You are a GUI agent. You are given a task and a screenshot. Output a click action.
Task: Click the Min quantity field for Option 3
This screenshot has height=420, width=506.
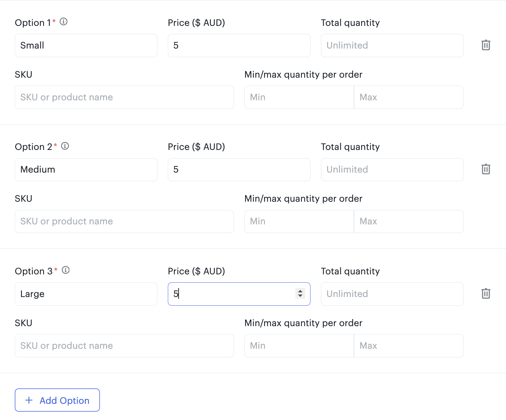[x=299, y=346]
